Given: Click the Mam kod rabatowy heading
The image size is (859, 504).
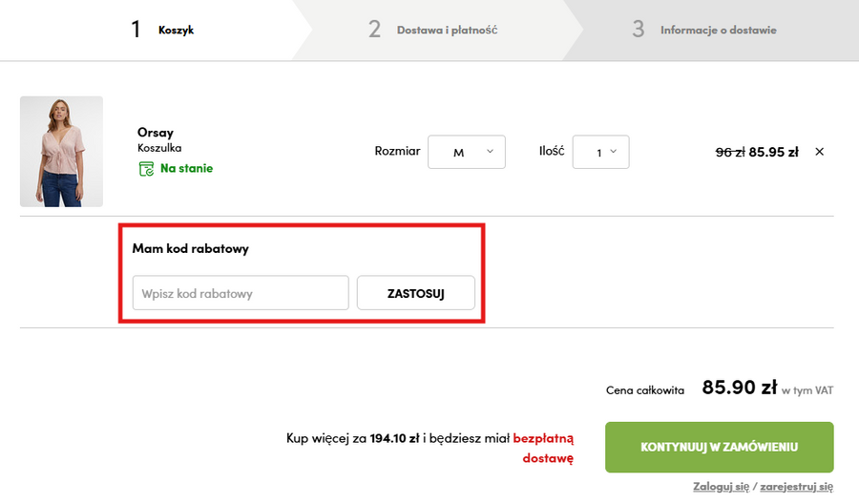Looking at the screenshot, I should 191,248.
